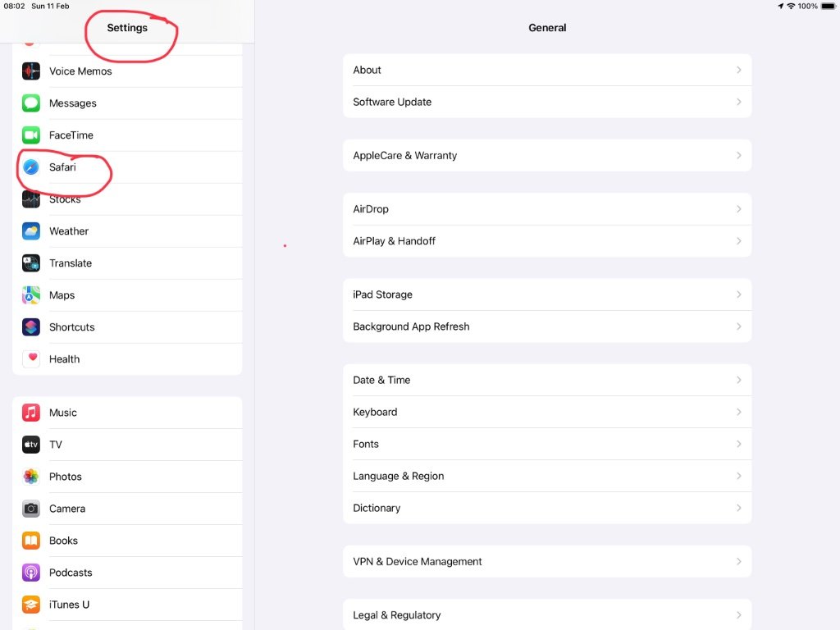Image resolution: width=840 pixels, height=630 pixels.
Task: Tap the Health heart icon
Action: tap(31, 359)
